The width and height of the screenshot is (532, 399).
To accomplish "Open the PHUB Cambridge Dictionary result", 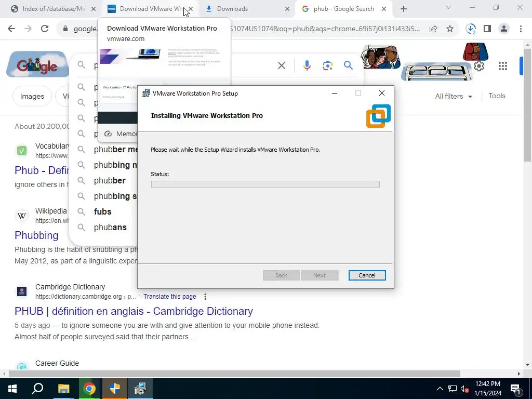I will click(134, 311).
